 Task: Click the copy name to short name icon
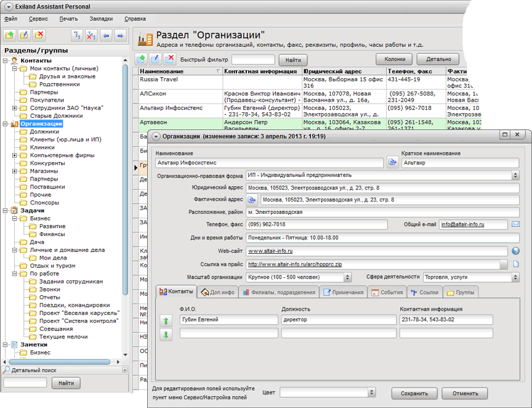[392, 163]
